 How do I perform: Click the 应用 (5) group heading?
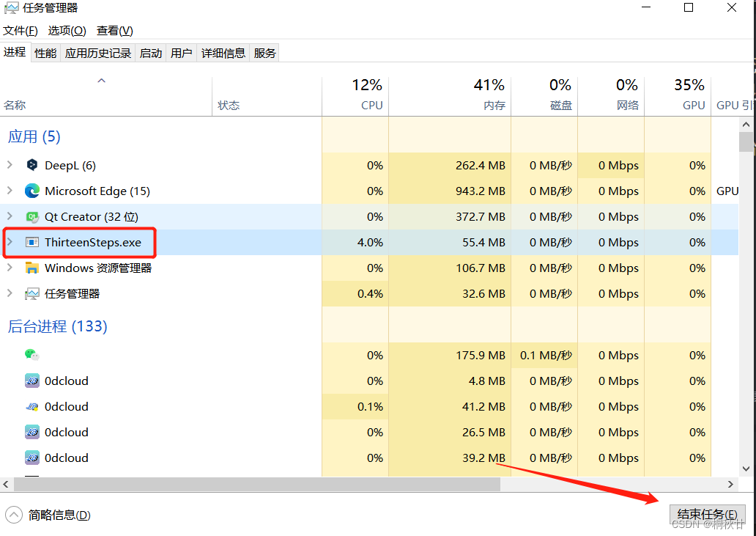(34, 136)
